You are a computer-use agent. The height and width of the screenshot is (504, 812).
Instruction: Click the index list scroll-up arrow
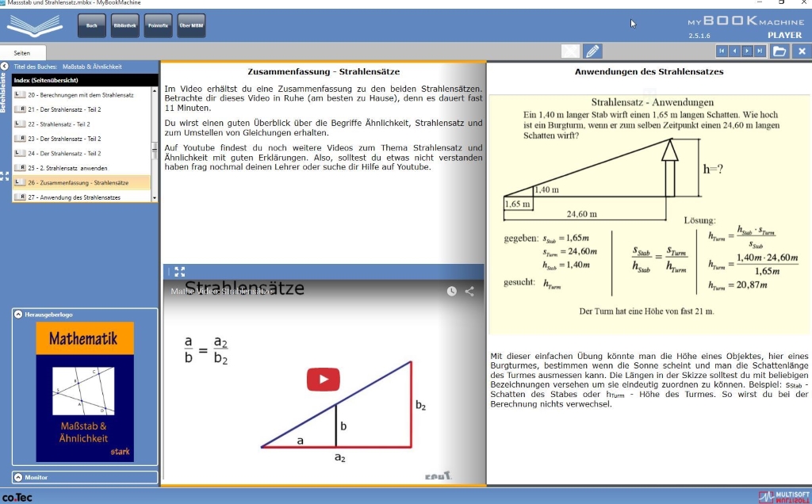pyautogui.click(x=155, y=91)
